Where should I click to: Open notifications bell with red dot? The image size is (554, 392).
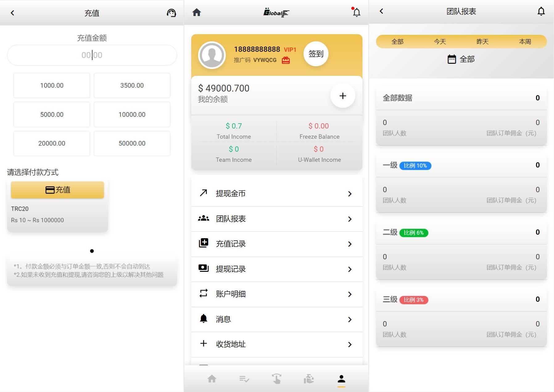pos(356,12)
